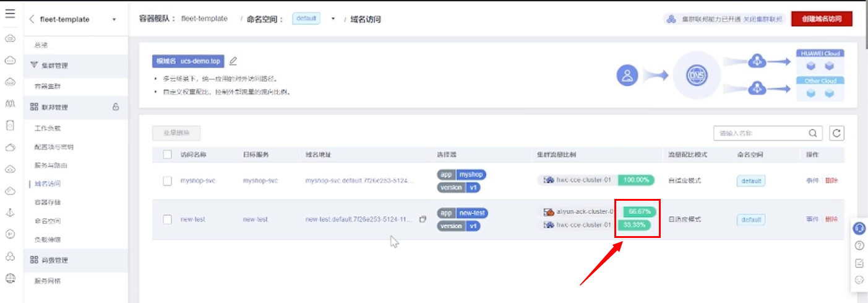Open the headset customer support icon
This screenshot has width=868, height=303.
pos(859,228)
